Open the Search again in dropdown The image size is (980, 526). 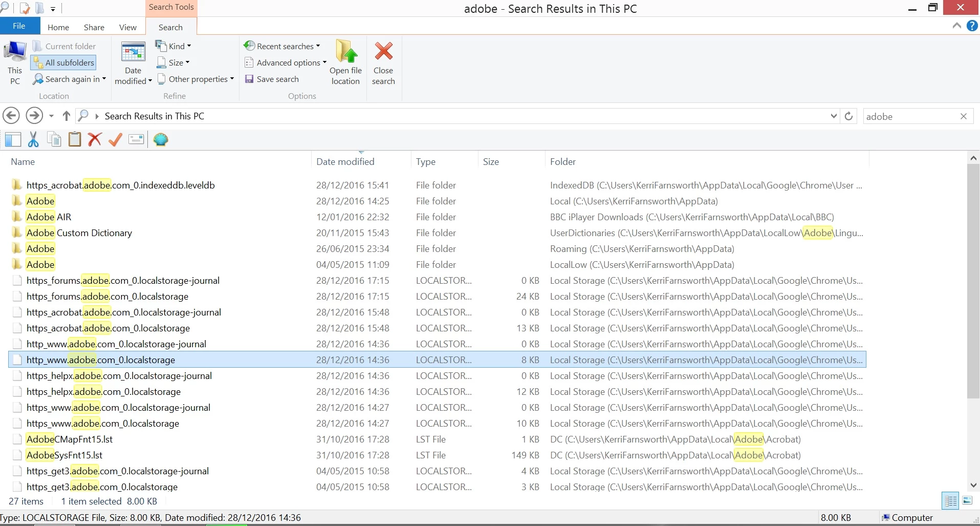(x=70, y=79)
